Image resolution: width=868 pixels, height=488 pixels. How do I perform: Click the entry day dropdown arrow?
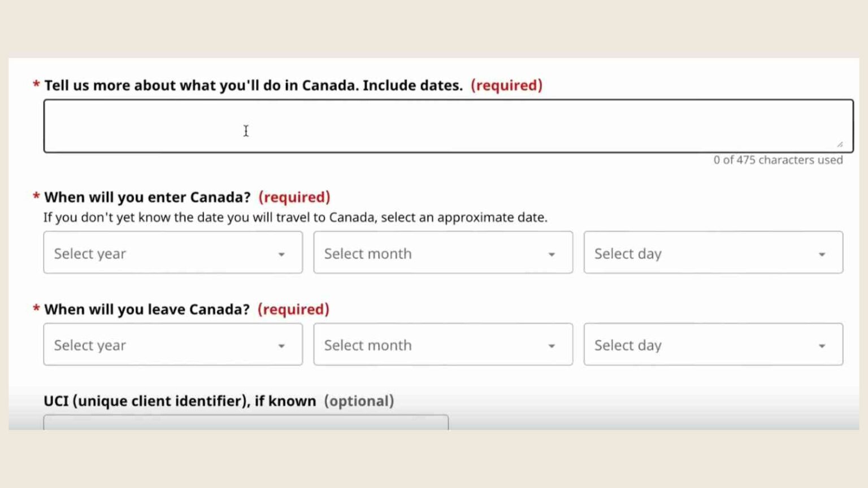(822, 254)
